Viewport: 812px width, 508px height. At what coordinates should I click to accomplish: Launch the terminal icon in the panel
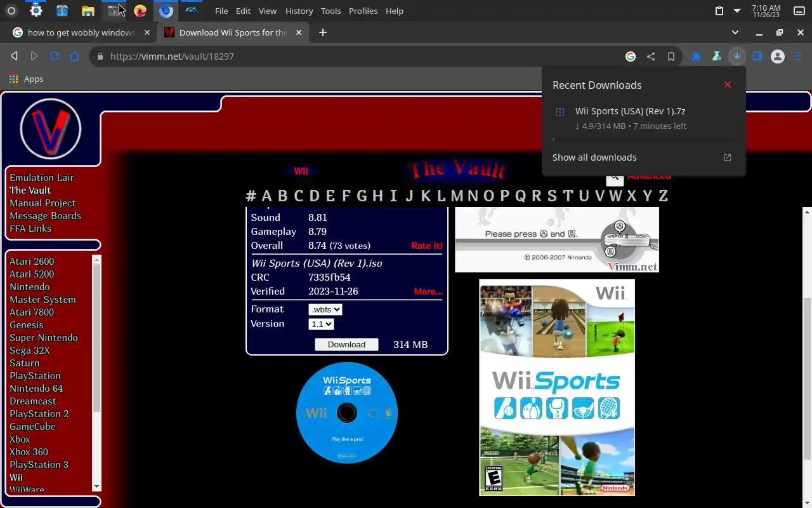pos(114,11)
